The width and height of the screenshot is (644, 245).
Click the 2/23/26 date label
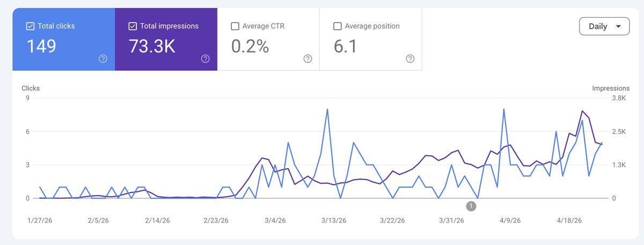pos(216,220)
